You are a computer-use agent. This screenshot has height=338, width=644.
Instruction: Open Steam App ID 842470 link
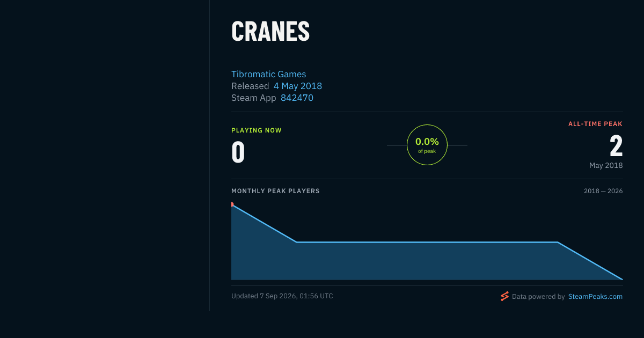tap(297, 98)
